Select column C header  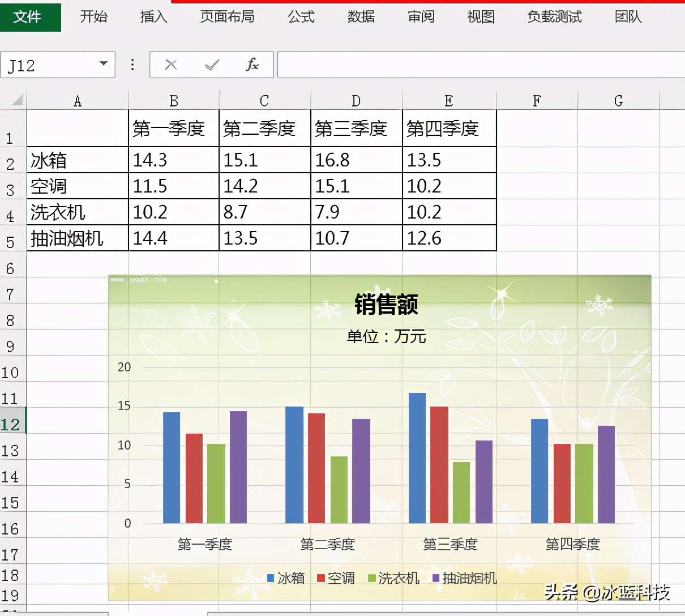point(264,101)
